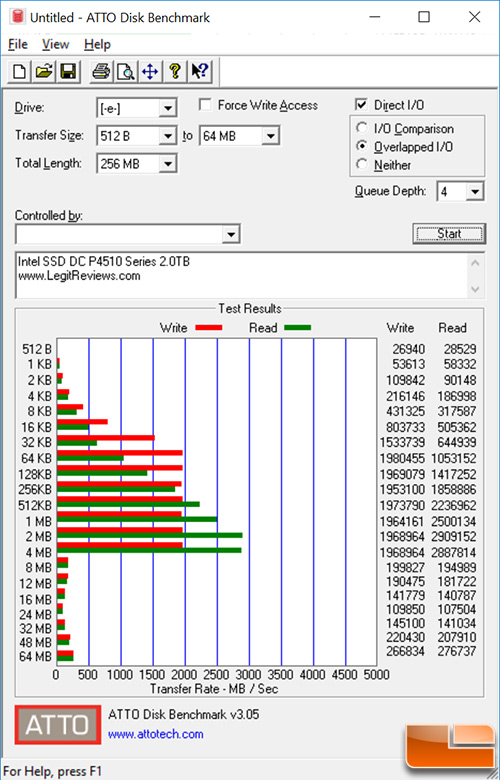Activate the context help pointer icon
Viewport: 500px width, 780px height.
point(200,72)
